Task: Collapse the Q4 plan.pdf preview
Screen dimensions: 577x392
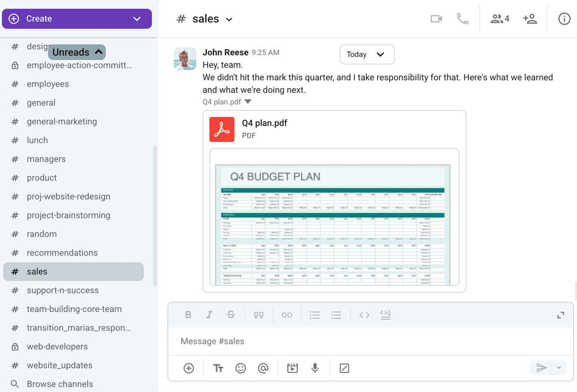Action: 247,101
